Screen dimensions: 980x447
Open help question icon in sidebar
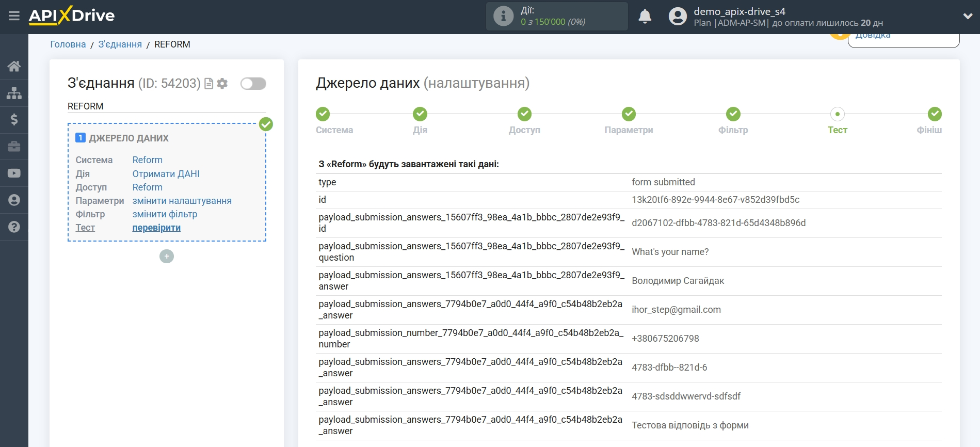[14, 227]
